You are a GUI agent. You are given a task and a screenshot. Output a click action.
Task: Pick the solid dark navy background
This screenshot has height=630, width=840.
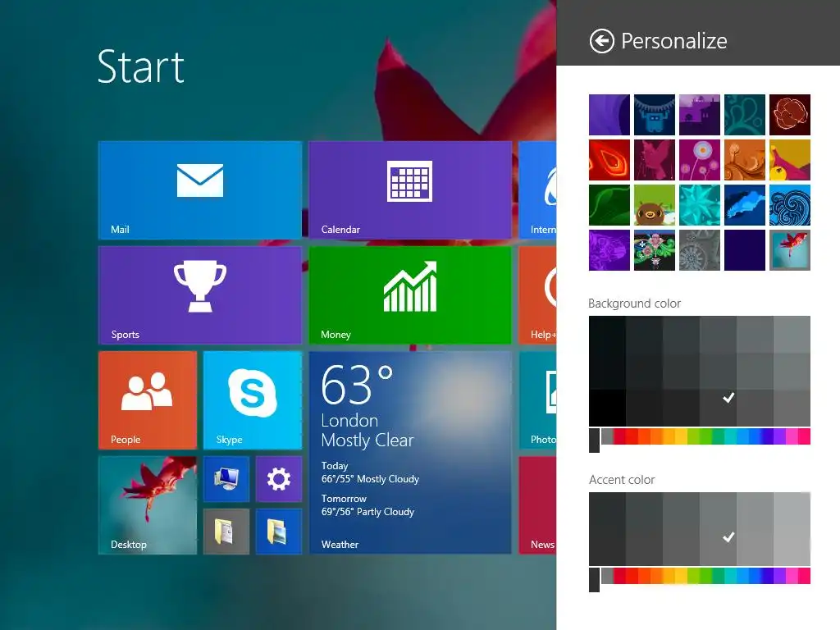745,250
